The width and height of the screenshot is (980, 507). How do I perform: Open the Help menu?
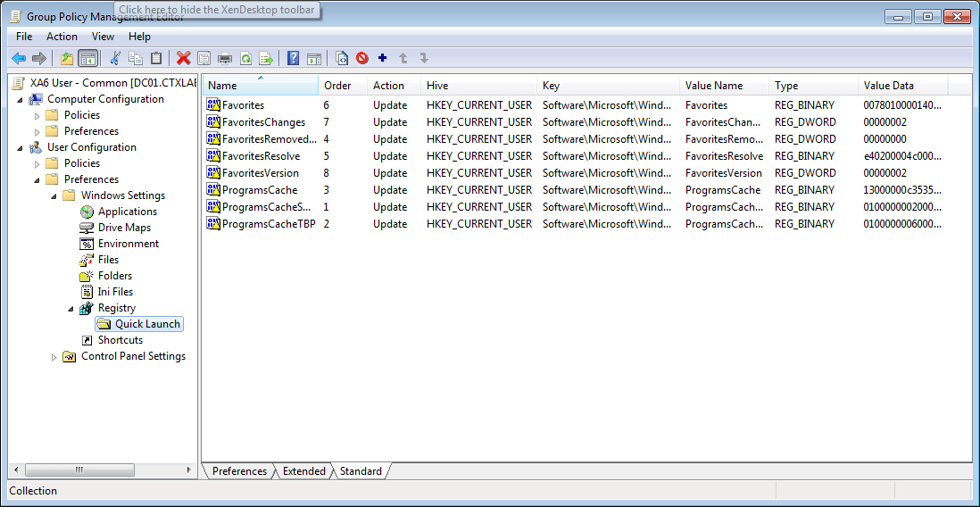point(139,37)
